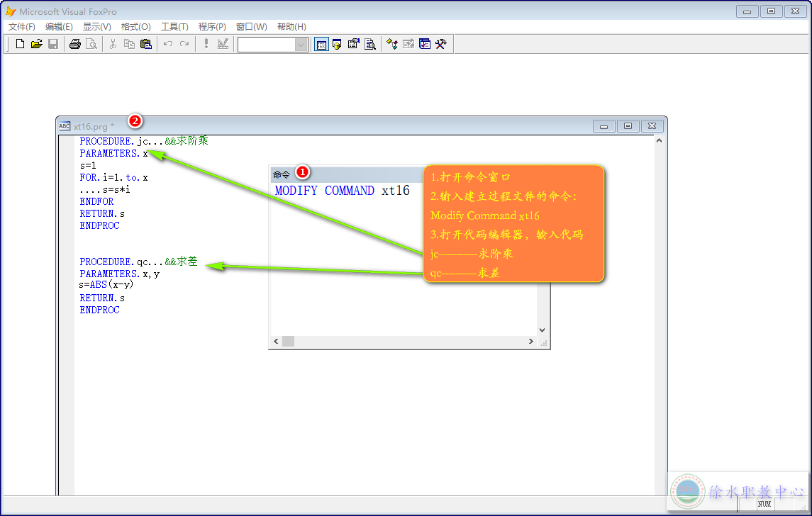Click the command window scroll-right arrow
Screen dimensions: 812x516
click(530, 342)
